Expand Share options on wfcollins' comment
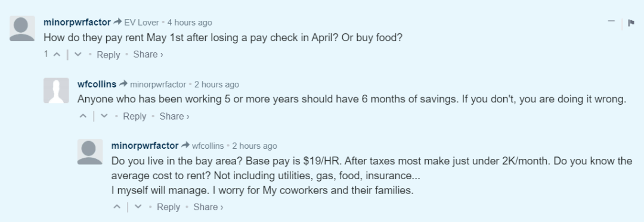The image size is (644, 222). point(175,116)
